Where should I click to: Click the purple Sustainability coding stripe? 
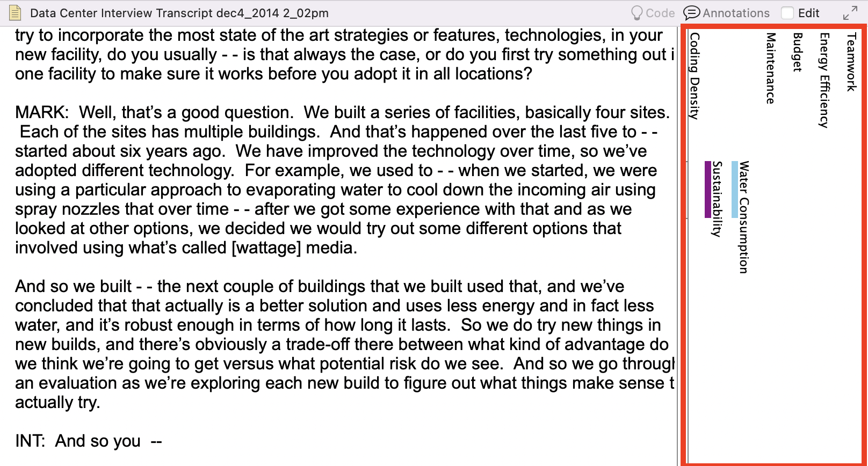click(x=708, y=189)
